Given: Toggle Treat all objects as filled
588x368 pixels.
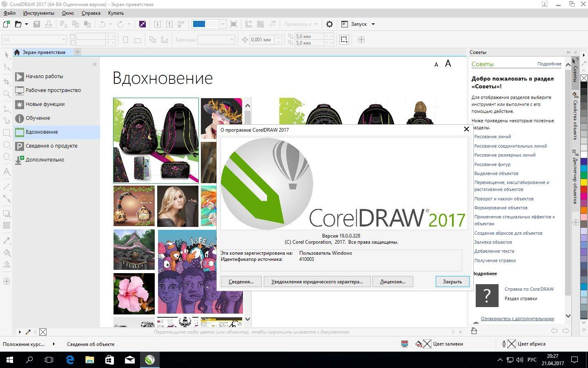Looking at the screenshot, I should (x=344, y=40).
